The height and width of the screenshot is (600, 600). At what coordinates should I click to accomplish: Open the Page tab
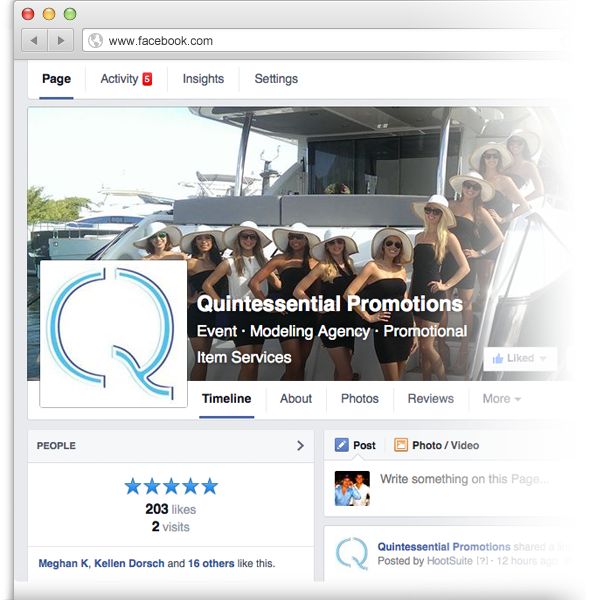(56, 79)
